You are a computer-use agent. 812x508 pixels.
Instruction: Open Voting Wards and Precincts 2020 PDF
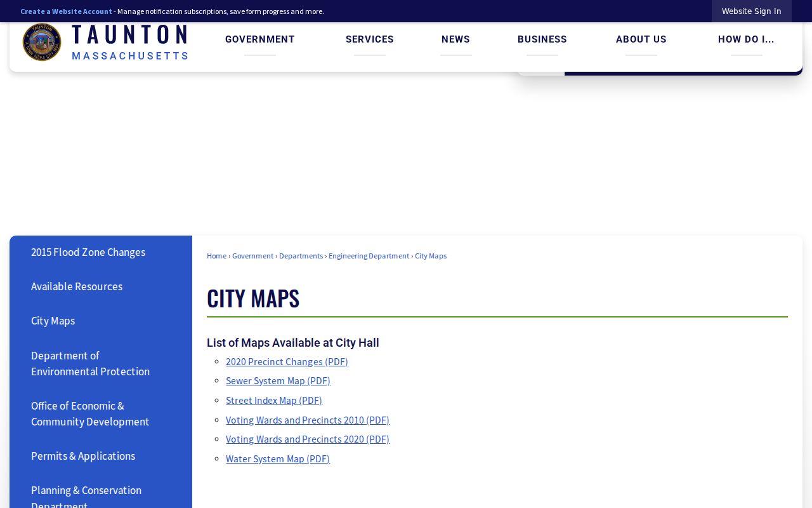pyautogui.click(x=308, y=439)
